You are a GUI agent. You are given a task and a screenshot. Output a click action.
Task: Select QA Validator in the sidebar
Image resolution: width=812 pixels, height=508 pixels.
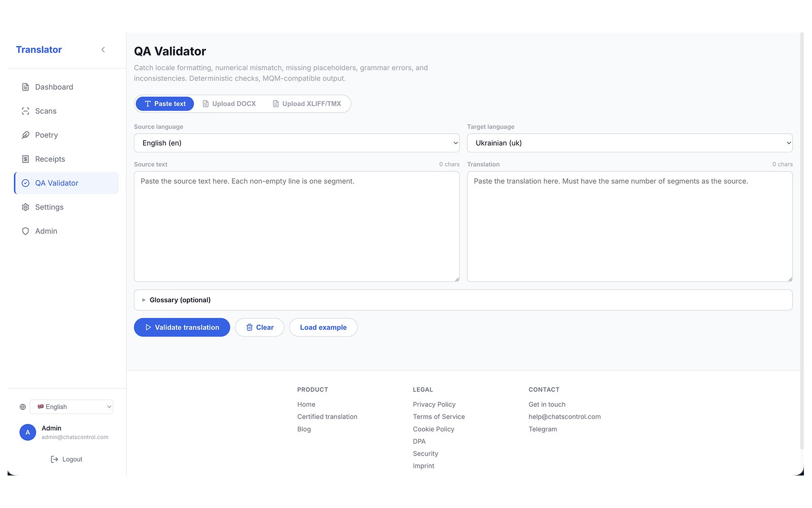click(66, 183)
